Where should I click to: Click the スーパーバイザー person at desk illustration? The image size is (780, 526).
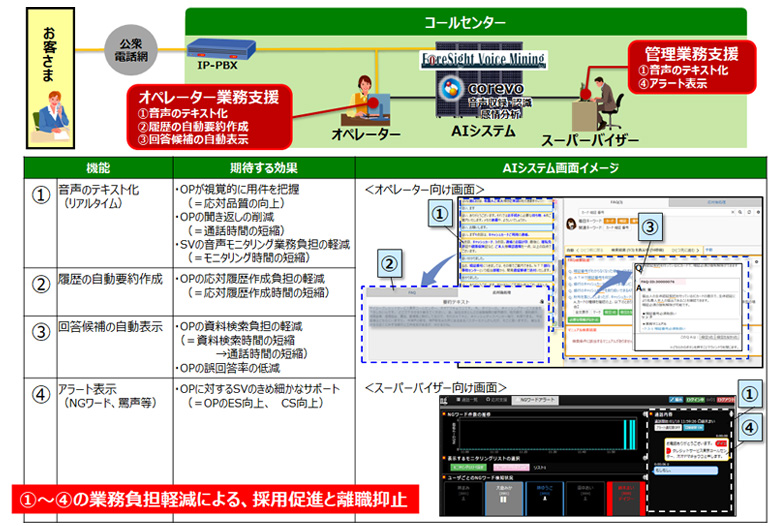pos(598,104)
